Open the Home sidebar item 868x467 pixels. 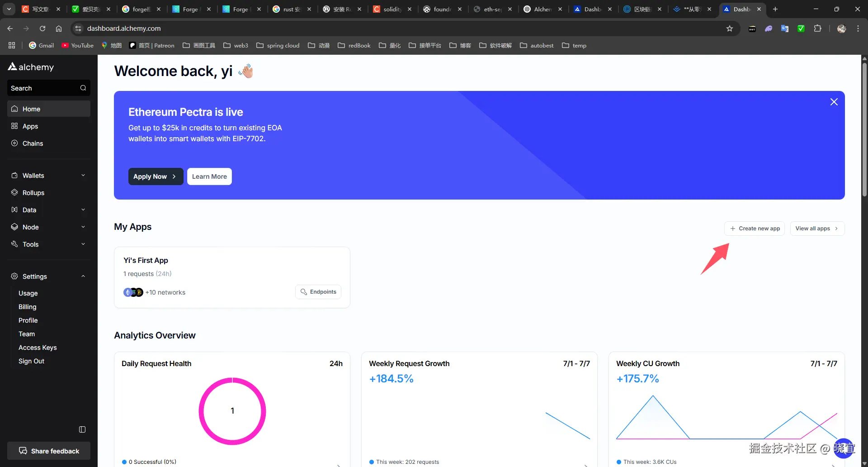tap(49, 109)
